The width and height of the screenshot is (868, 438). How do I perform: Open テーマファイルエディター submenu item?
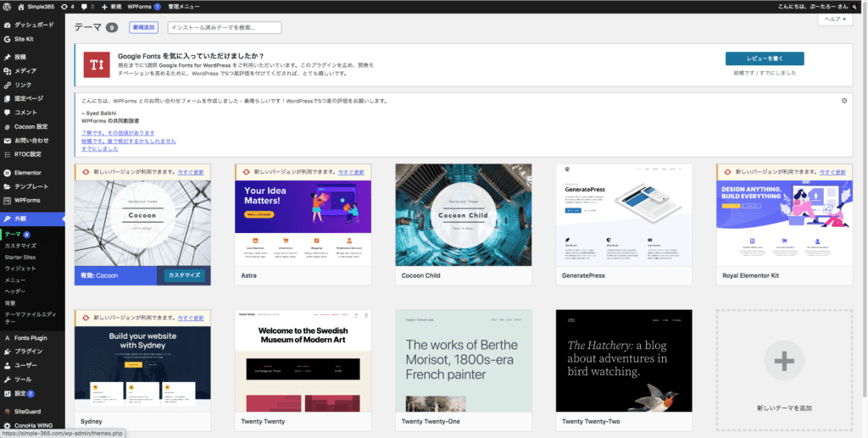point(30,318)
